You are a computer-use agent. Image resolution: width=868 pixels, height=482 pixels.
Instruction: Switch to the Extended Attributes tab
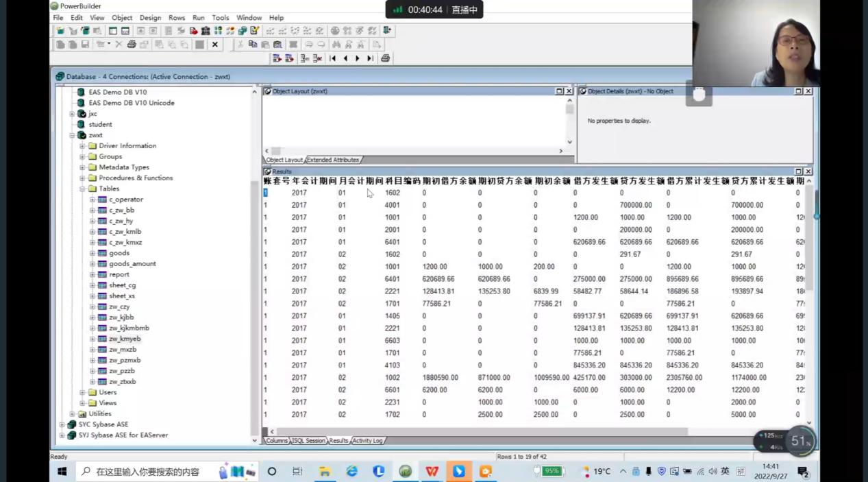coord(333,160)
